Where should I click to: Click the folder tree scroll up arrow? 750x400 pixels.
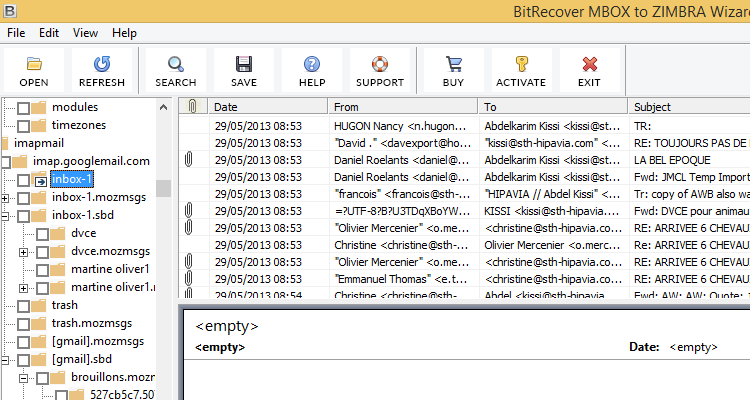click(x=164, y=107)
